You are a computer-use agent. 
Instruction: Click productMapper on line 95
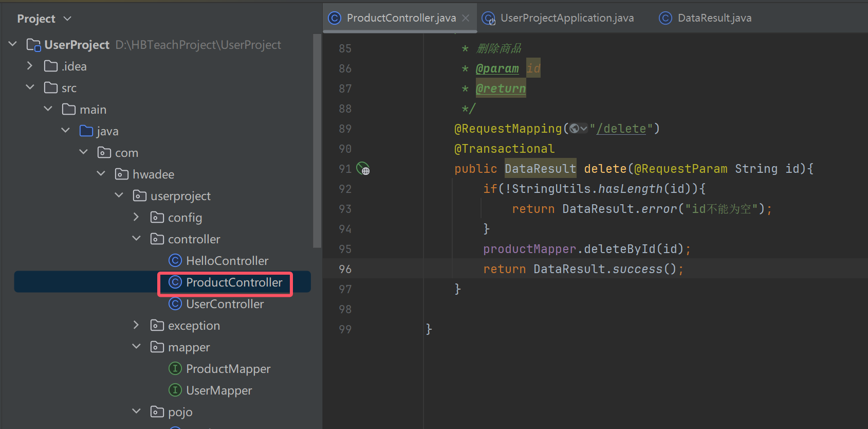coord(530,249)
